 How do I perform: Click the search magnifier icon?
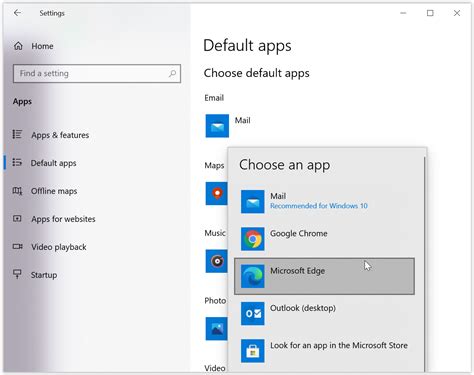point(172,73)
